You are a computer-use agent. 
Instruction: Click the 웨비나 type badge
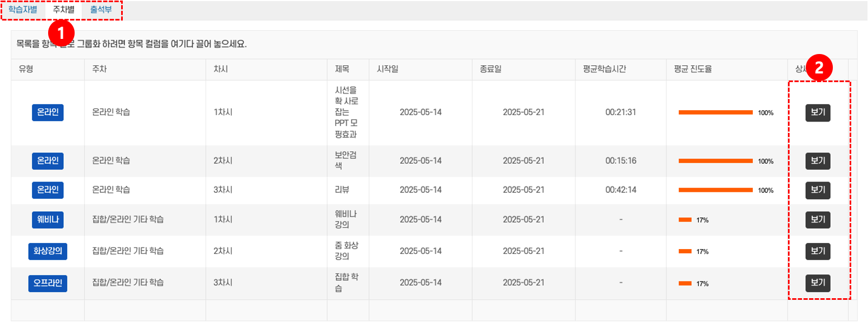(48, 220)
